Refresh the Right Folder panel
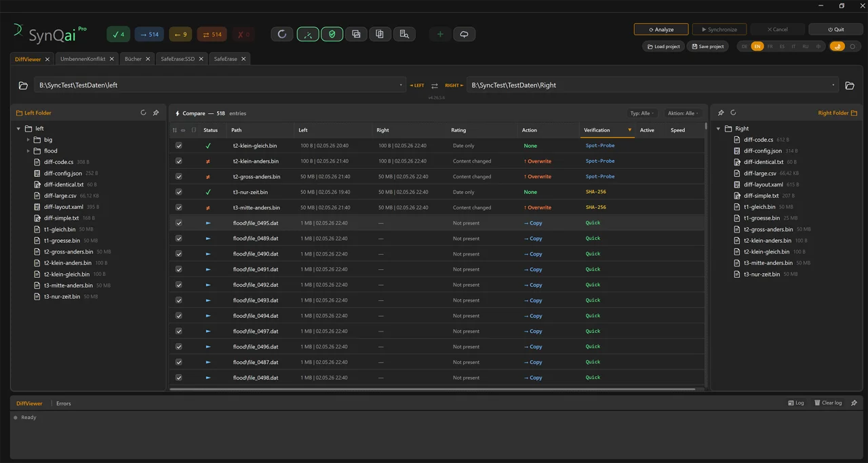 733,113
